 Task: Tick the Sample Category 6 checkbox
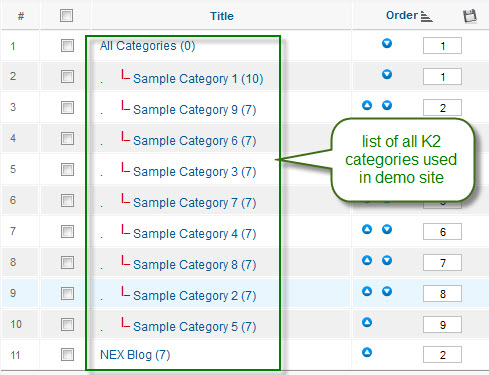click(x=67, y=138)
